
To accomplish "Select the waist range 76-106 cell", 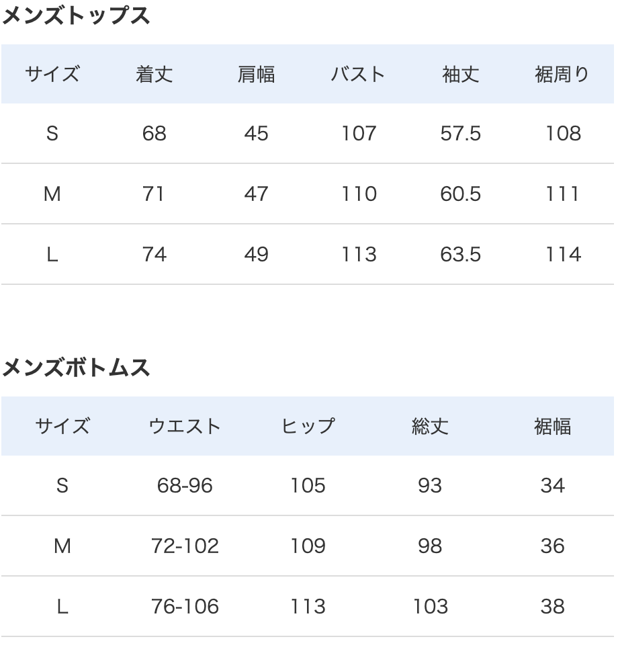I will click(x=185, y=607).
